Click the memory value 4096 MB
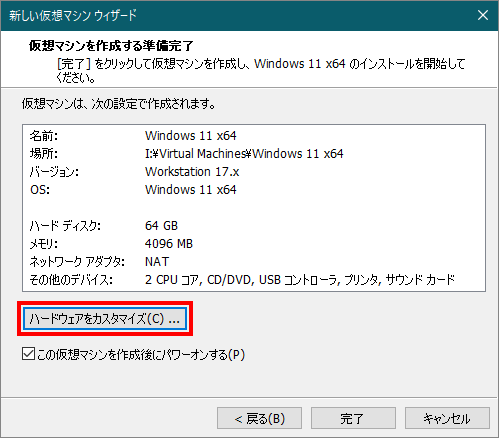The width and height of the screenshot is (499, 438). pos(169,244)
